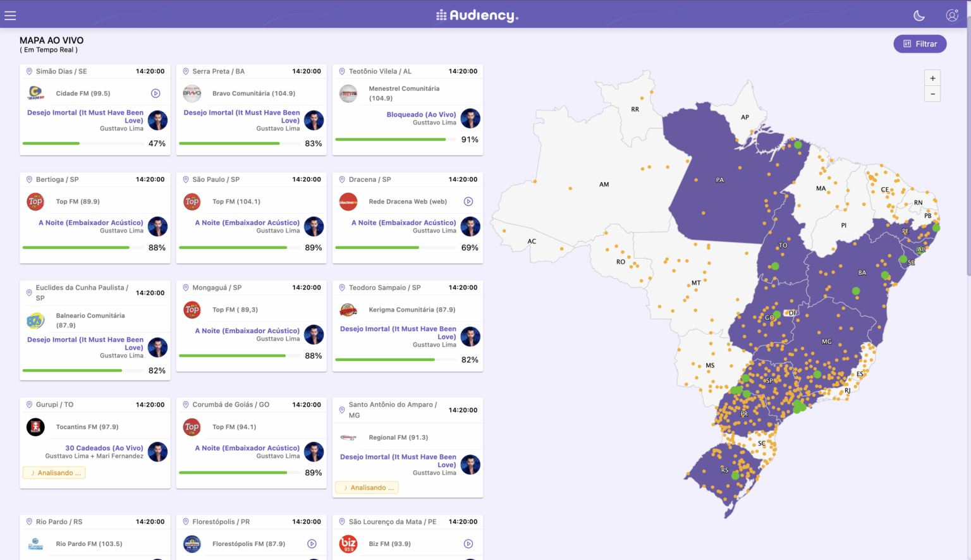Image resolution: width=971 pixels, height=560 pixels.
Task: Open the user profile icon
Action: pos(952,16)
